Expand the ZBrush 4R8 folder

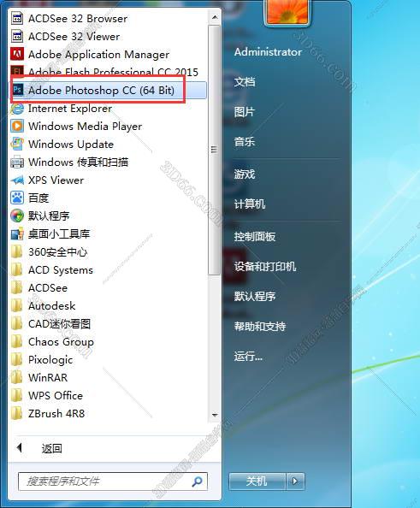coord(48,413)
